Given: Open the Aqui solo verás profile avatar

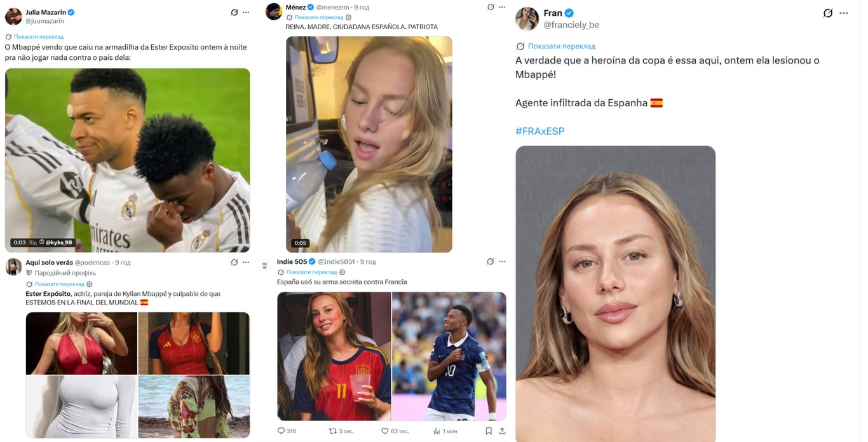Looking at the screenshot, I should coord(13,267).
